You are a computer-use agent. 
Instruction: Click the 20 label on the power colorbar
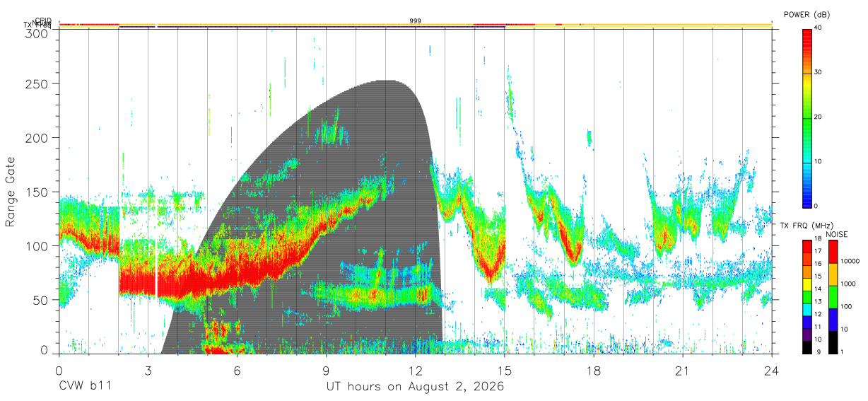coord(819,117)
